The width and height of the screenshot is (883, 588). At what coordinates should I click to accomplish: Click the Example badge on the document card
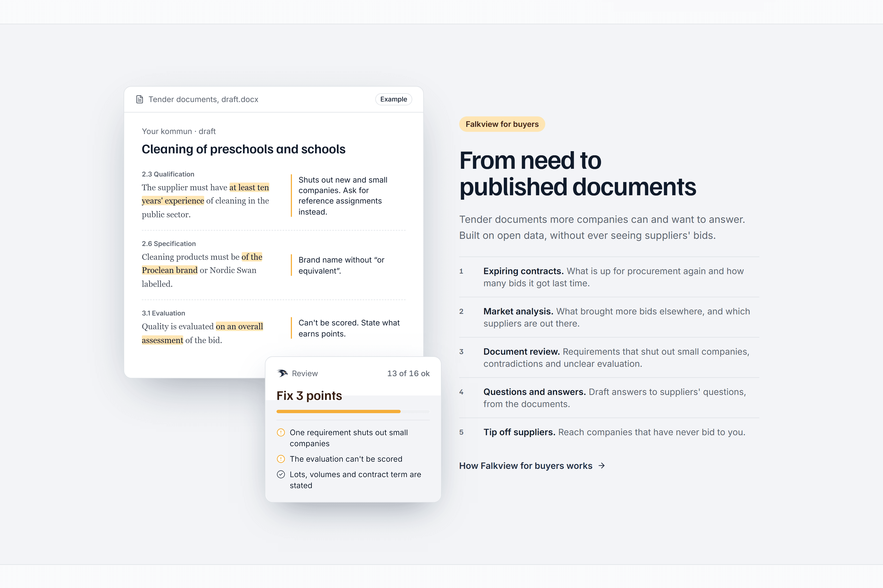[x=393, y=99]
